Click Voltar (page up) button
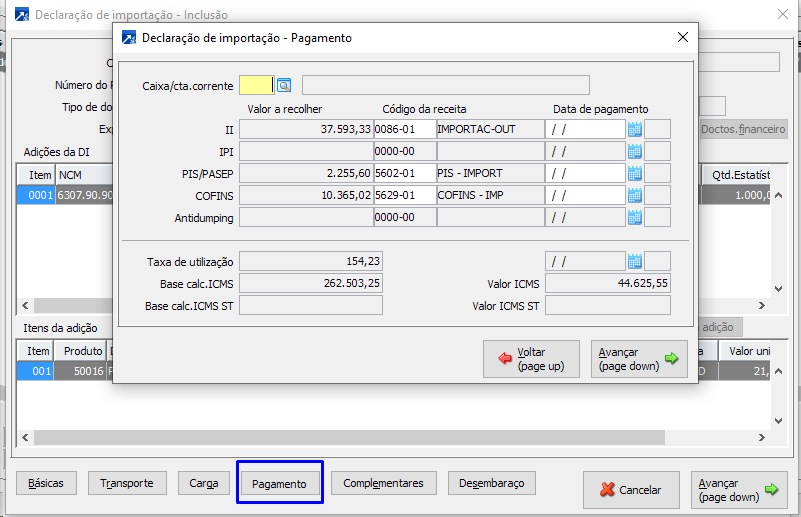This screenshot has width=801, height=517. coord(531,359)
